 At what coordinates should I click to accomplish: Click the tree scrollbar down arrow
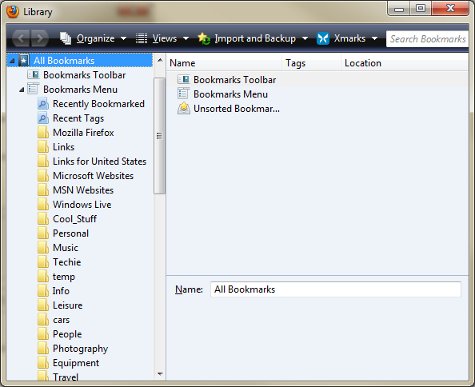pyautogui.click(x=160, y=374)
